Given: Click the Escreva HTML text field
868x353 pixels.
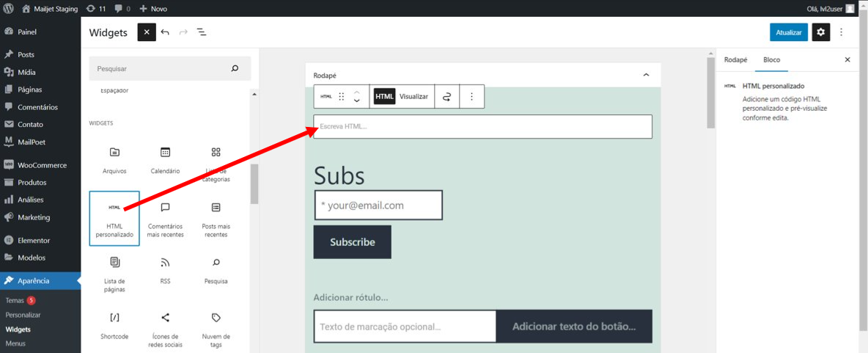Looking at the screenshot, I should [482, 126].
